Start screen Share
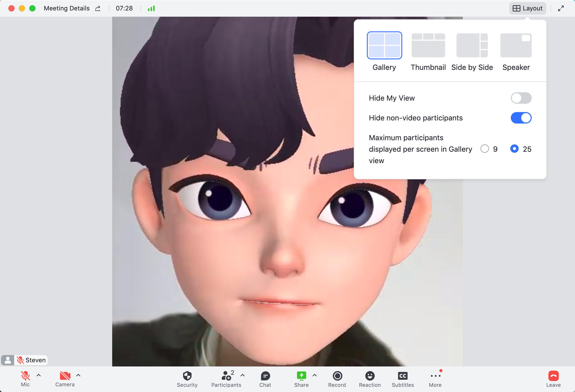Screen dimensions: 575x392 coord(301,379)
